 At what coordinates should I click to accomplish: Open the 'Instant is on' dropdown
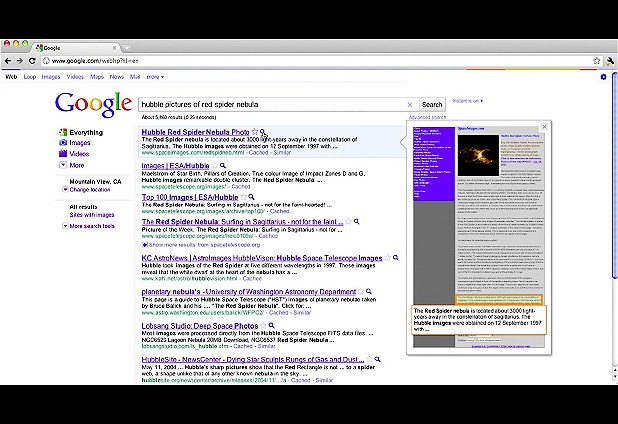pos(468,101)
